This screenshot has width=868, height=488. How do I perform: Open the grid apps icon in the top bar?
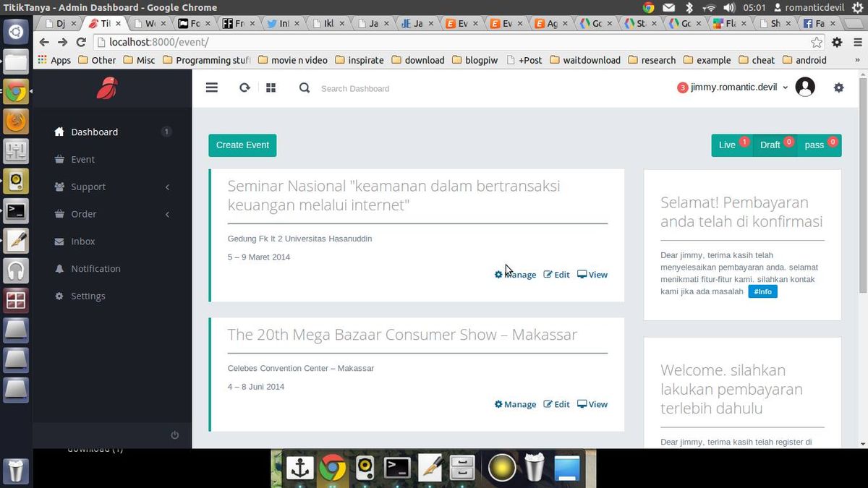[x=271, y=87]
